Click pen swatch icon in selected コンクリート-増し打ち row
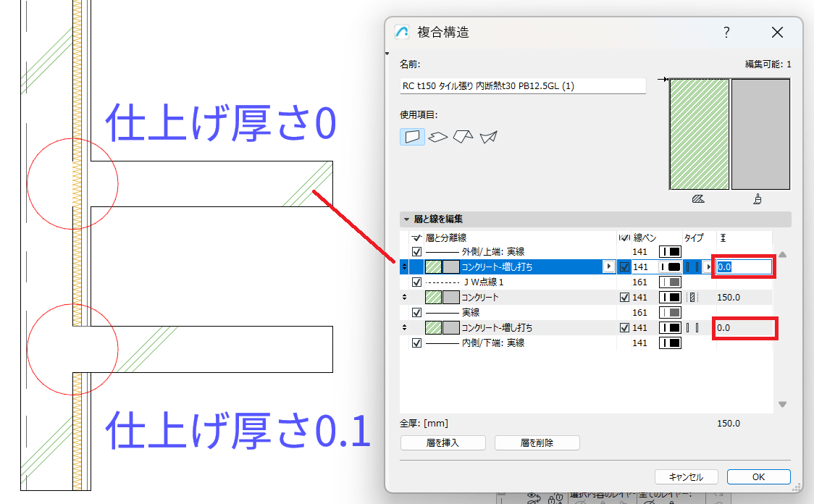Viewport: 814px width, 504px height. pyautogui.click(x=670, y=266)
